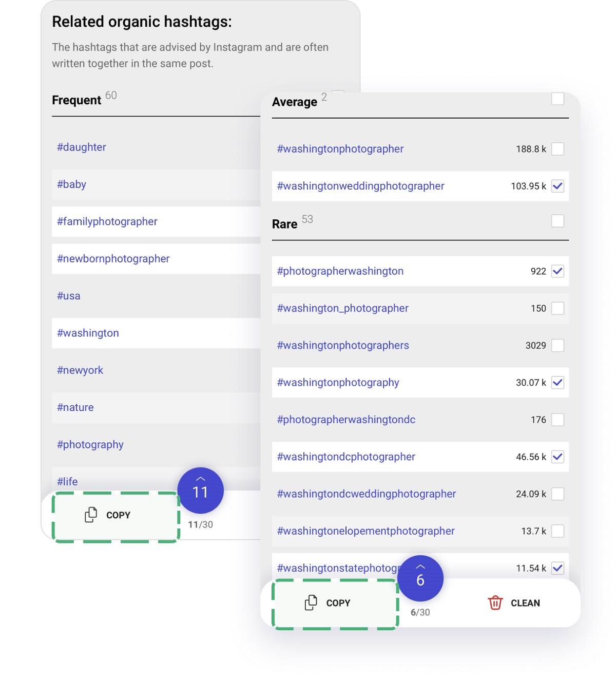Select the #newbornphotographer hashtag
Image resolution: width=616 pixels, height=677 pixels.
click(113, 259)
